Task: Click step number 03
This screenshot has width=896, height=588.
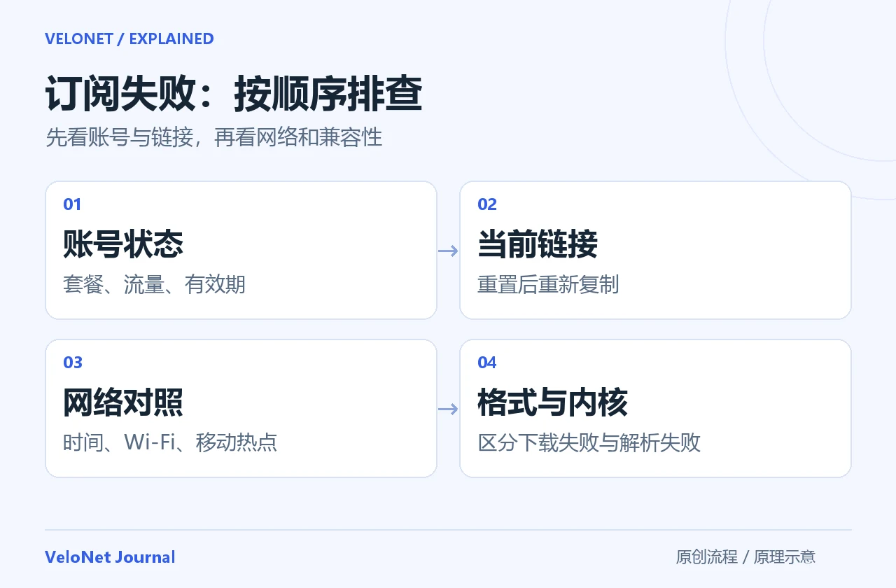Action: (73, 363)
